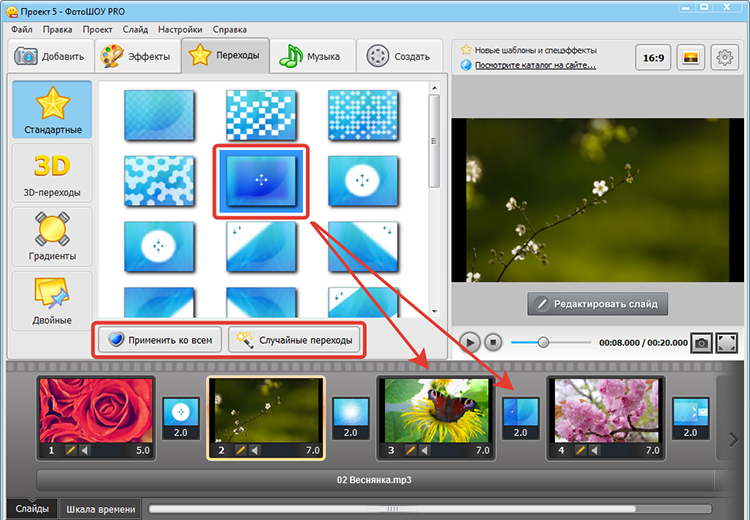Select transition after slide 4
The width and height of the screenshot is (750, 520).
tap(690, 419)
